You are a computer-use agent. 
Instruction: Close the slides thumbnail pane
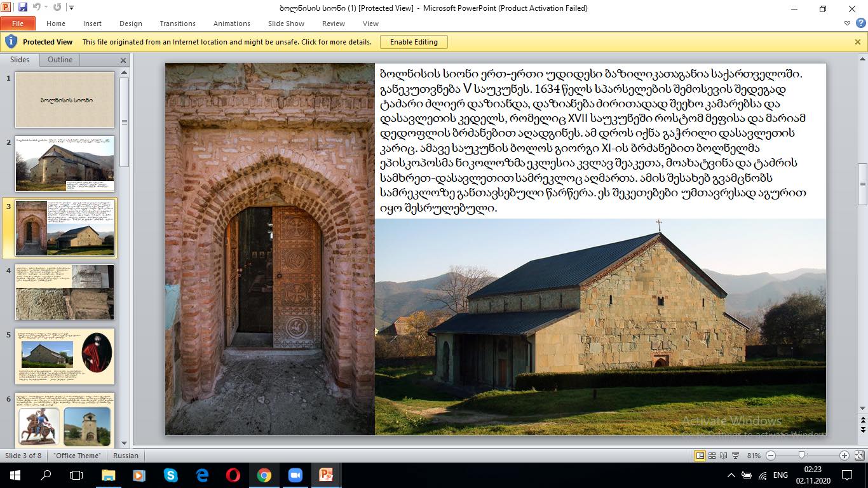tap(123, 60)
